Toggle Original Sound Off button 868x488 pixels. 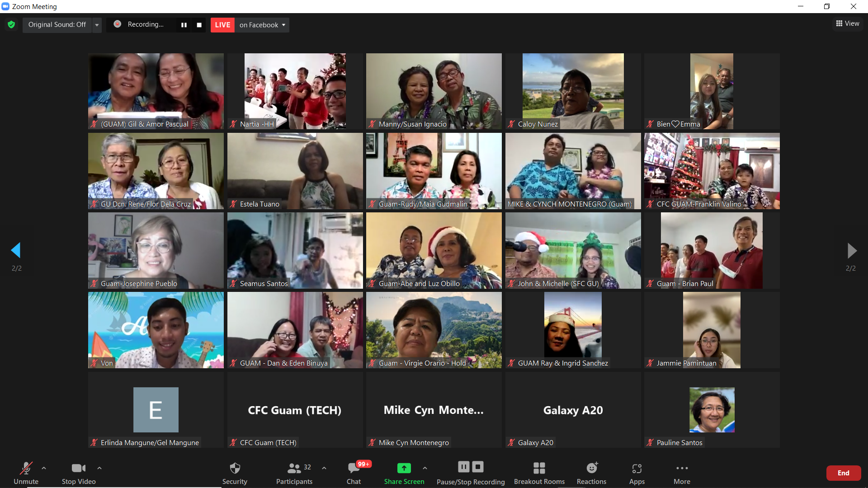[x=57, y=24]
